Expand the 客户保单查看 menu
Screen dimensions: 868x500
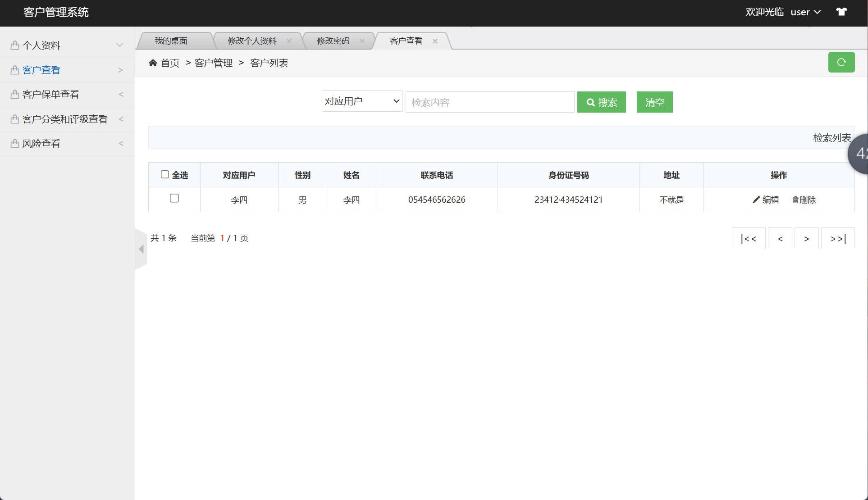pyautogui.click(x=51, y=94)
